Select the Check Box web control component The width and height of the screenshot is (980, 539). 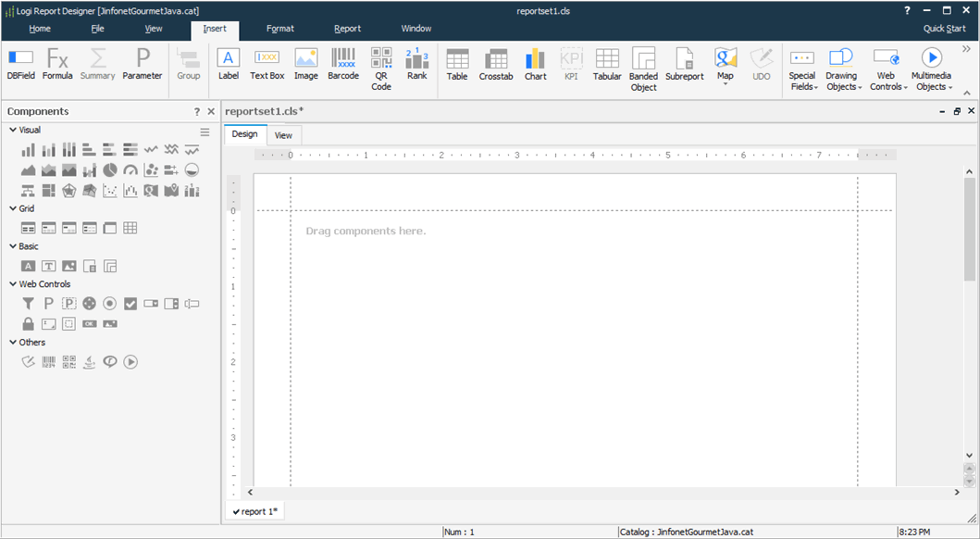click(x=130, y=304)
